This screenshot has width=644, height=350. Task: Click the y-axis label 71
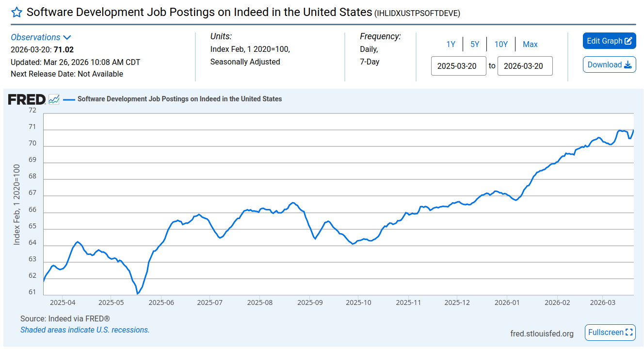click(32, 127)
